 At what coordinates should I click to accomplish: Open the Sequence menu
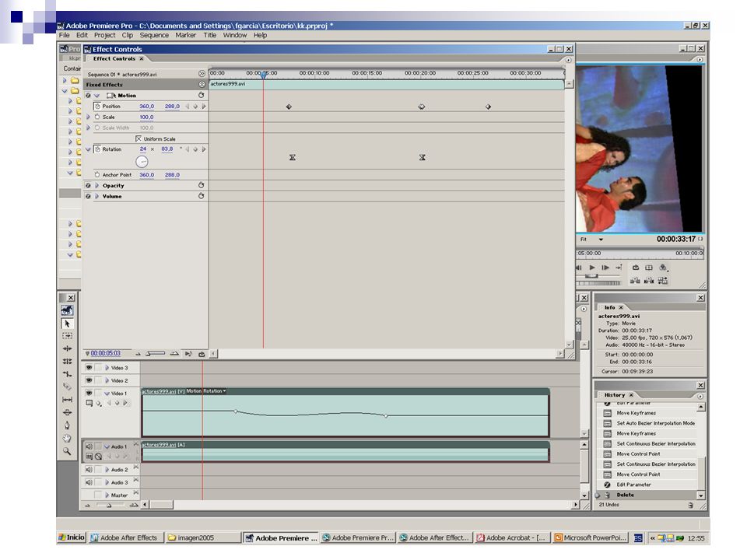click(154, 35)
